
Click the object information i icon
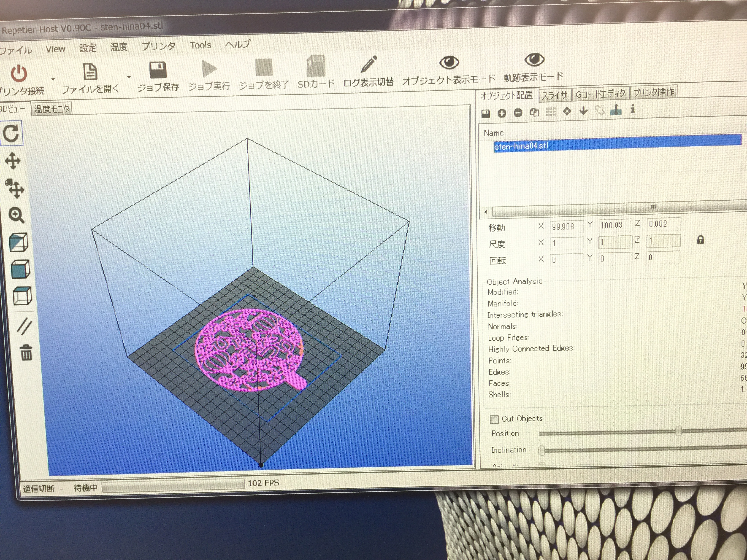tap(633, 109)
